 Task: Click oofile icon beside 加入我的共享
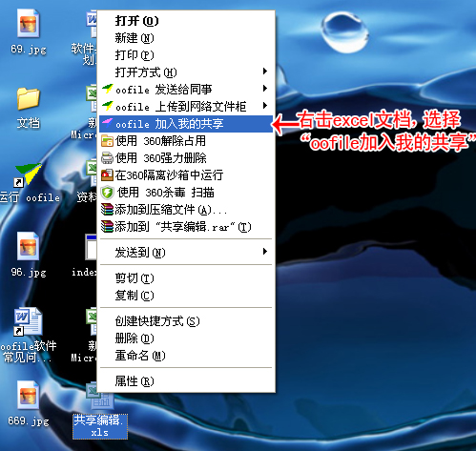(x=108, y=123)
